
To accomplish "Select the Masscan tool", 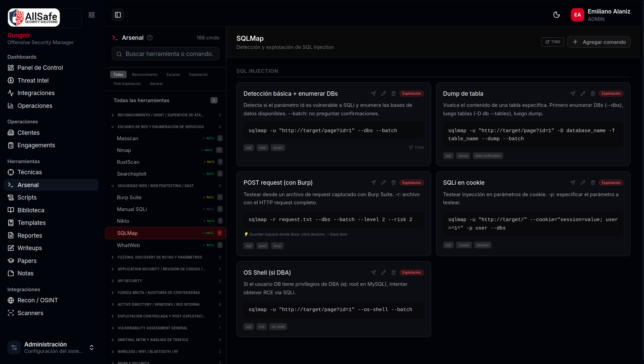I will [165, 138].
